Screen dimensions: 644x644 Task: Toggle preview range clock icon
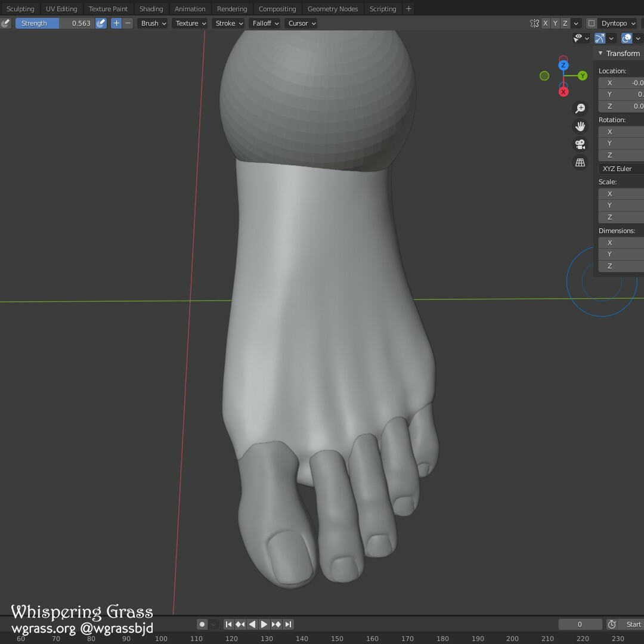(612, 624)
